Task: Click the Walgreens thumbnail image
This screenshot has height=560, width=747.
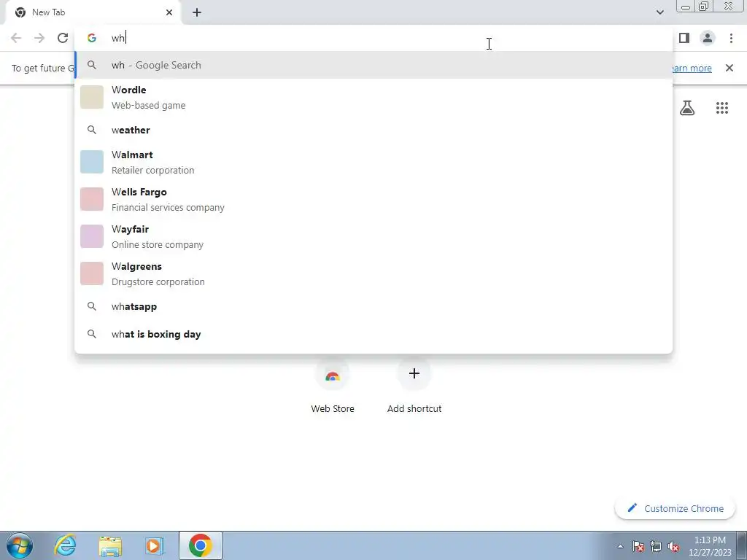Action: [x=92, y=273]
